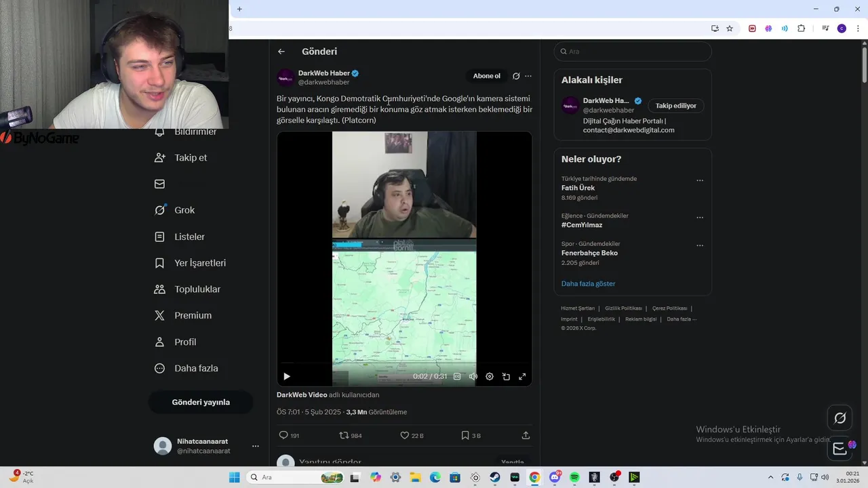Open DarkWeb Haber profile name link
This screenshot has height=488, width=868.
coord(324,73)
